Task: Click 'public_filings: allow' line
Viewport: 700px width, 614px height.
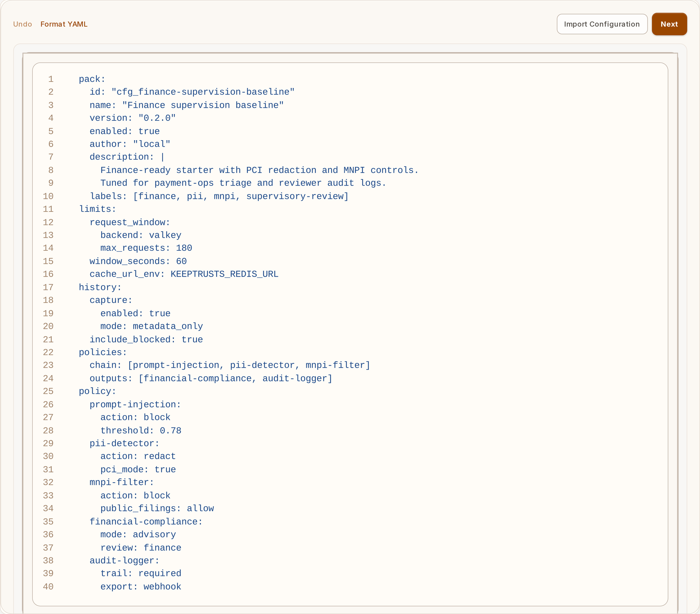Action: [x=157, y=509]
